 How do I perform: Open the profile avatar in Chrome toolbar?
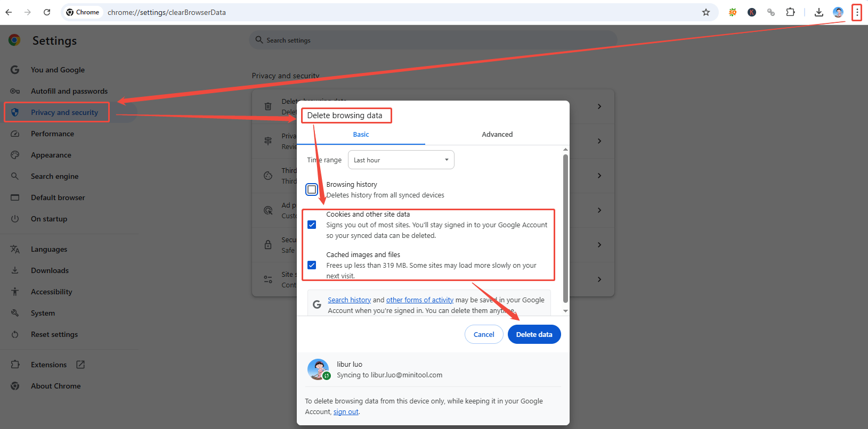(838, 12)
